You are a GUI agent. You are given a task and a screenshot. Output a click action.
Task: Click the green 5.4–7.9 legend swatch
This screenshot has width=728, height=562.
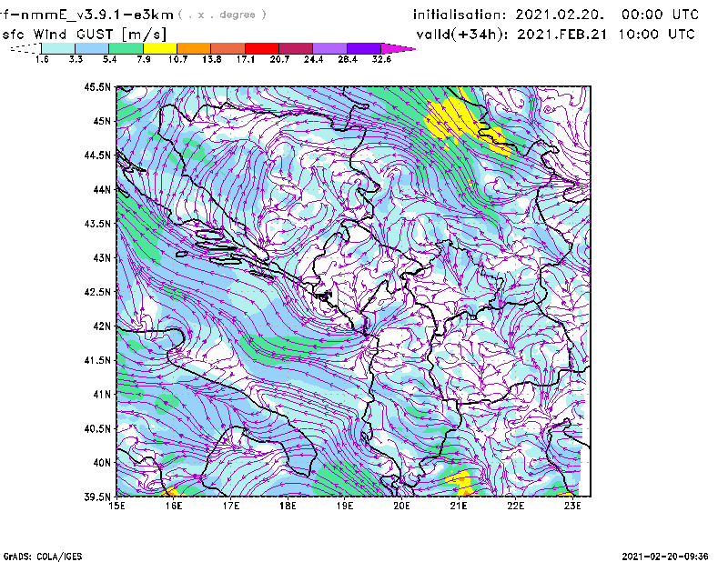(x=126, y=48)
